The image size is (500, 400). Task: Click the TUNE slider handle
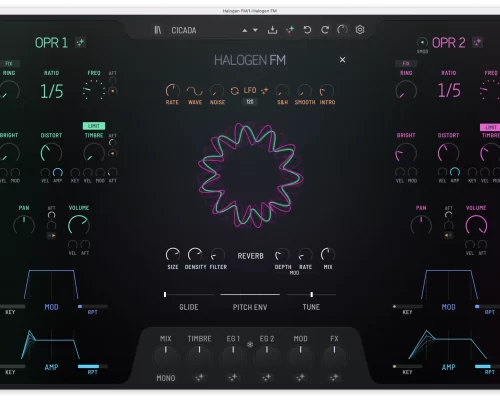coord(312,294)
